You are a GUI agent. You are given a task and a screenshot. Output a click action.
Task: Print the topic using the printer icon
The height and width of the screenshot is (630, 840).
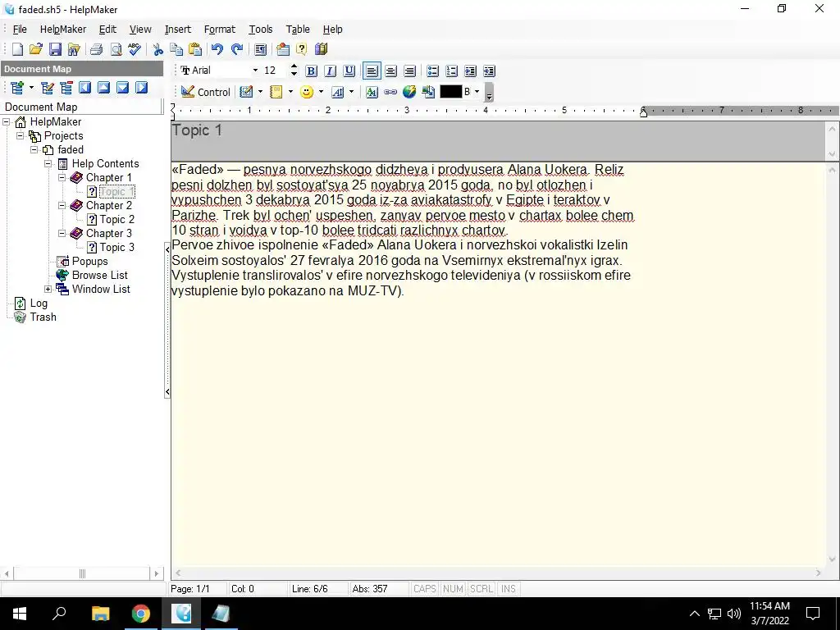(x=97, y=49)
